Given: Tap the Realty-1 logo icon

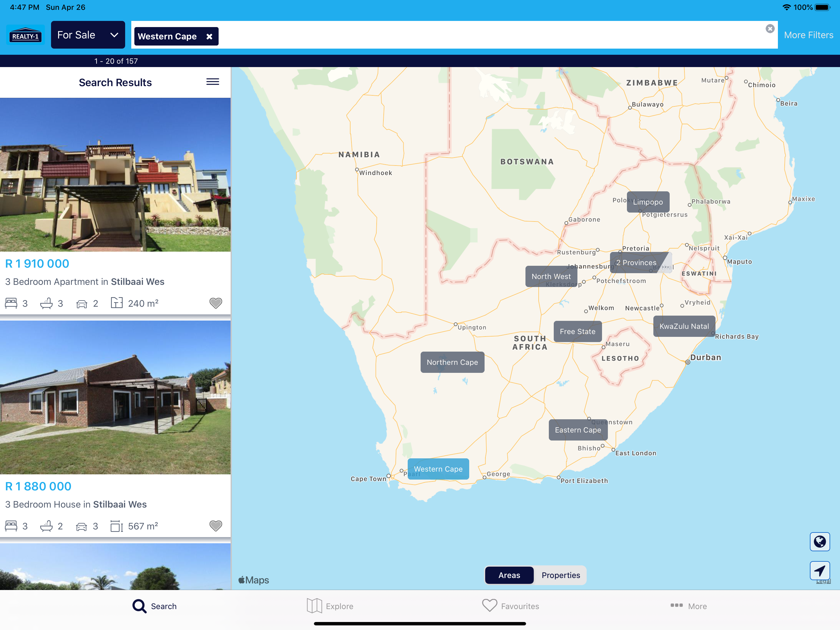Looking at the screenshot, I should 25,35.
